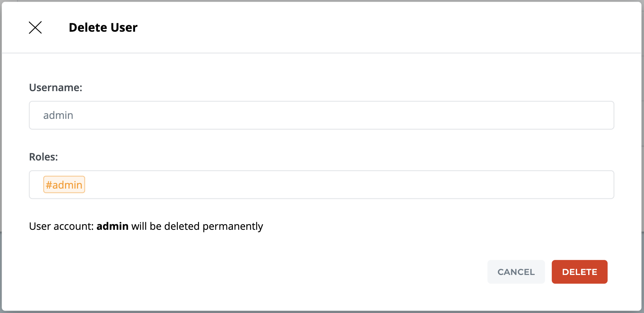Click the 'User account:' text
The height and width of the screenshot is (313, 644).
click(61, 226)
